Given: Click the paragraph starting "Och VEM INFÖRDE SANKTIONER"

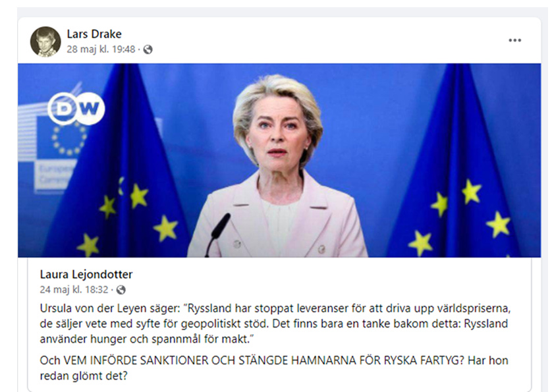Looking at the screenshot, I should [274, 368].
